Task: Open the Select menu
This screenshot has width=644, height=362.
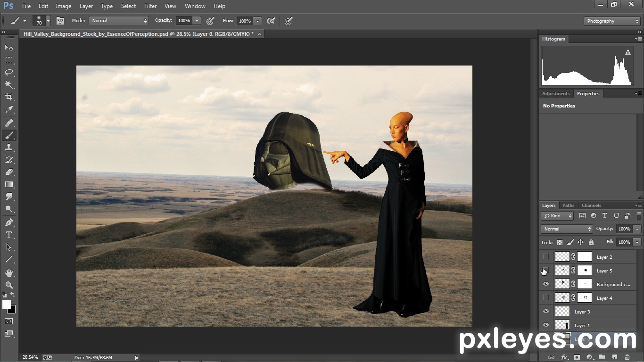Action: pyautogui.click(x=128, y=6)
